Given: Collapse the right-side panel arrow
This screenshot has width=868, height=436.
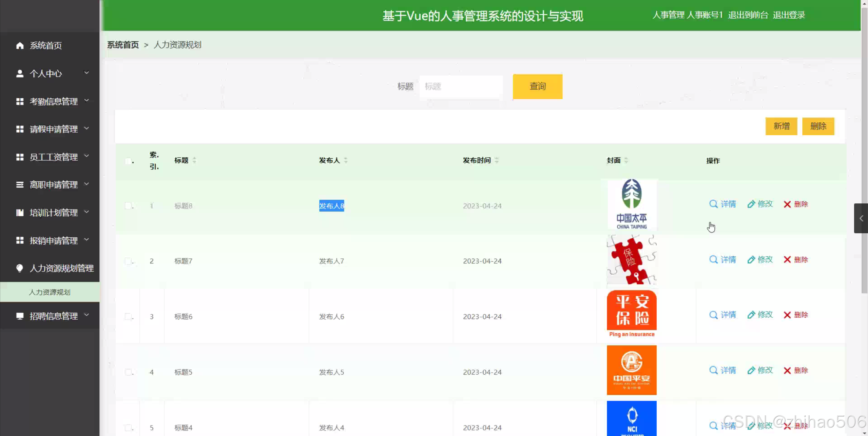Looking at the screenshot, I should [861, 218].
